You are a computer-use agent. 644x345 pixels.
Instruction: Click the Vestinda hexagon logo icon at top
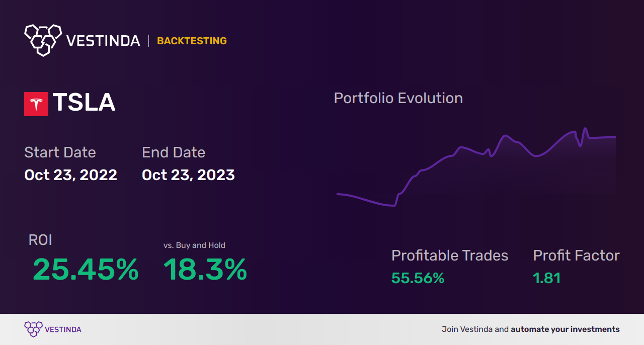tap(43, 40)
